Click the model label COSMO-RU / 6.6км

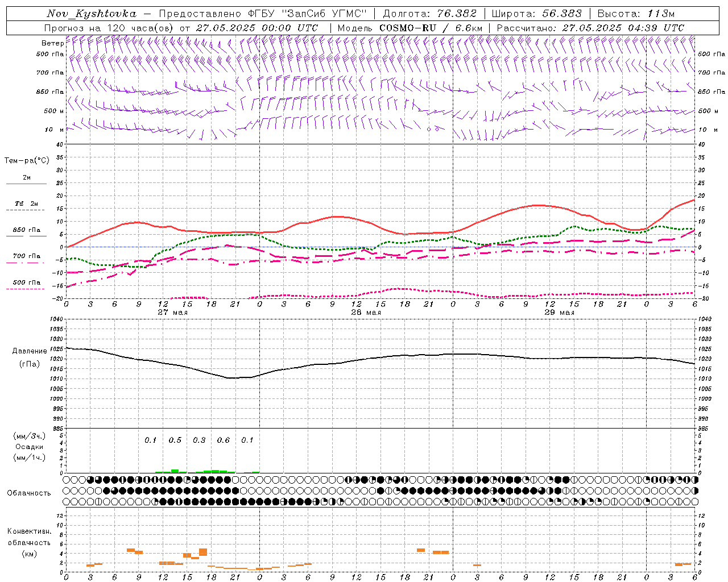(x=431, y=28)
